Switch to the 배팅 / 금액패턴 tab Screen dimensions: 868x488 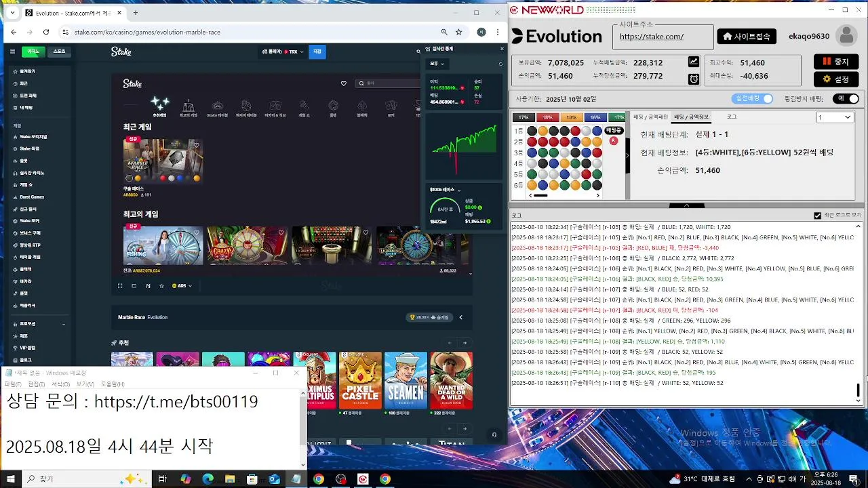pos(650,117)
